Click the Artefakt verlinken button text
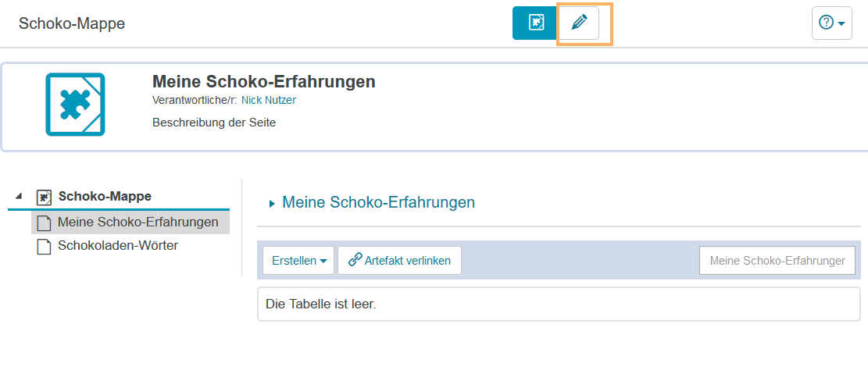868x370 pixels. point(408,261)
